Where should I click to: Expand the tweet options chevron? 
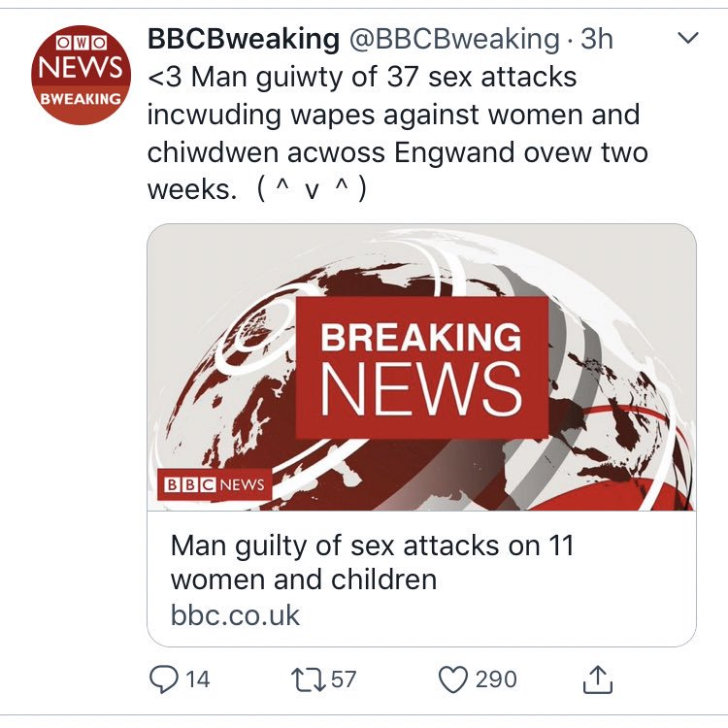click(686, 39)
